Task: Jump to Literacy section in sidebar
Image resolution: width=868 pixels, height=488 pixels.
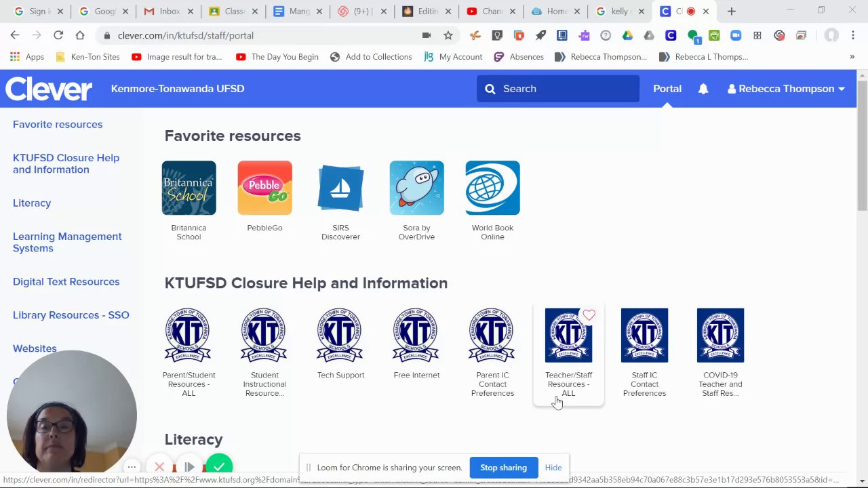Action: pyautogui.click(x=32, y=203)
